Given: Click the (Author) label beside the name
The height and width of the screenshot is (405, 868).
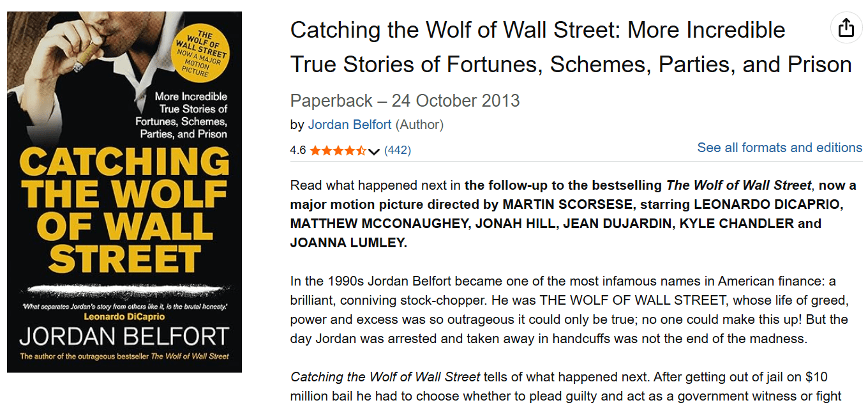Looking at the screenshot, I should [419, 125].
